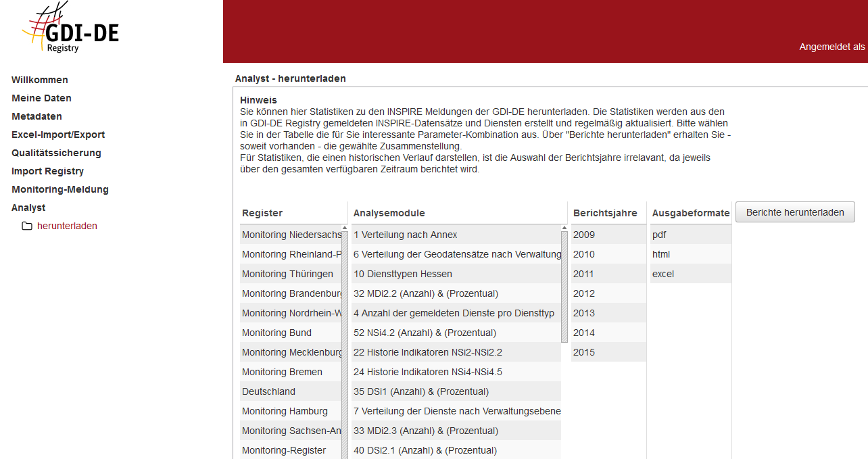Open Meine Daten in the sidebar
This screenshot has width=868, height=459.
point(41,98)
